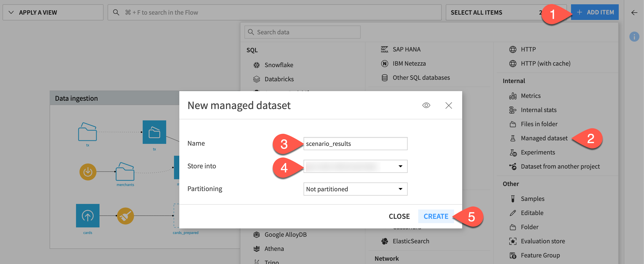644x264 pixels.
Task: Click the CREATE button
Action: click(x=436, y=216)
